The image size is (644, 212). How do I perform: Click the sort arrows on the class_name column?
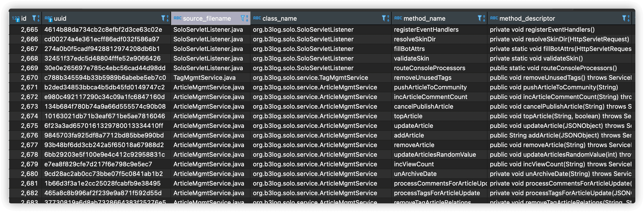(x=388, y=18)
